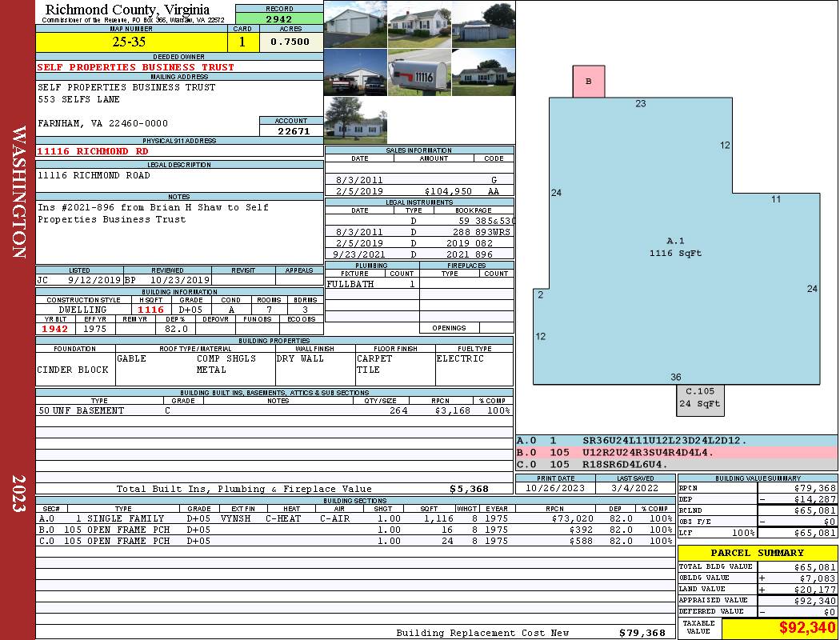Select the pink porch section B in sketch

(x=588, y=82)
